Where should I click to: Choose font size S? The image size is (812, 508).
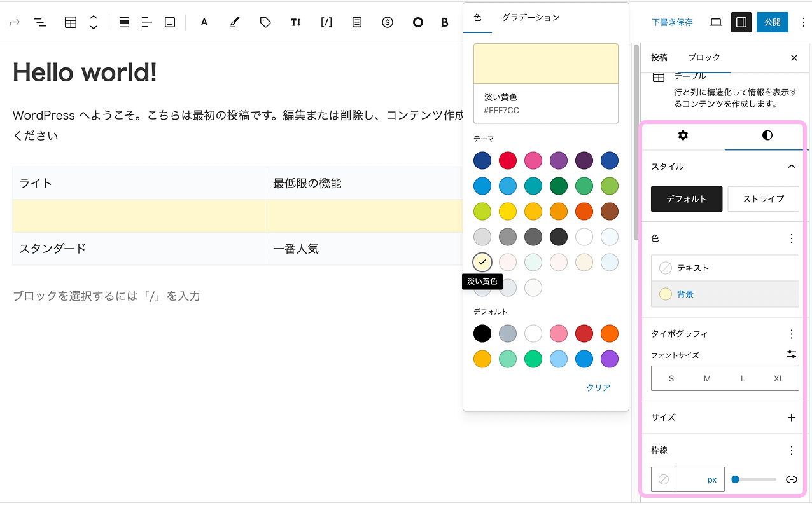[x=671, y=378]
